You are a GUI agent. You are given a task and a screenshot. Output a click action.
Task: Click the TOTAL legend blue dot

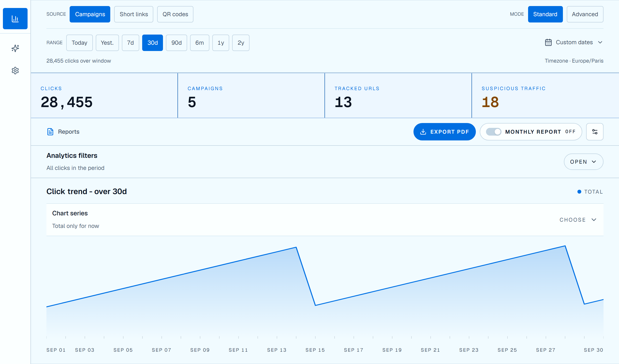coord(579,192)
